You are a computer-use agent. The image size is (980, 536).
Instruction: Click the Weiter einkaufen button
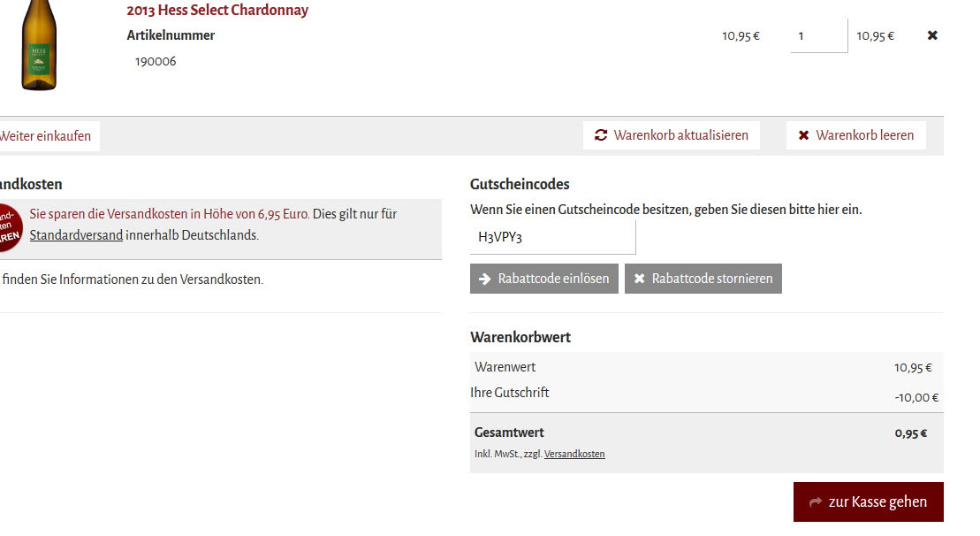point(49,135)
